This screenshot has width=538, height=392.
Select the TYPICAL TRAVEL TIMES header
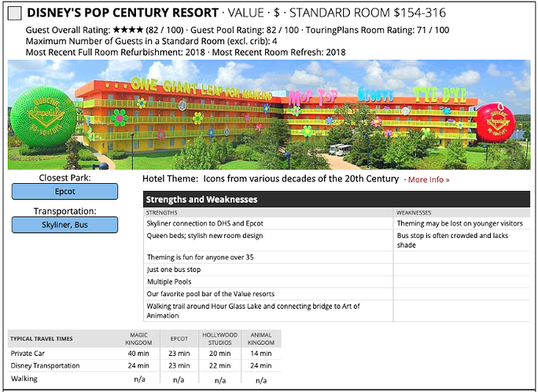tap(42, 339)
